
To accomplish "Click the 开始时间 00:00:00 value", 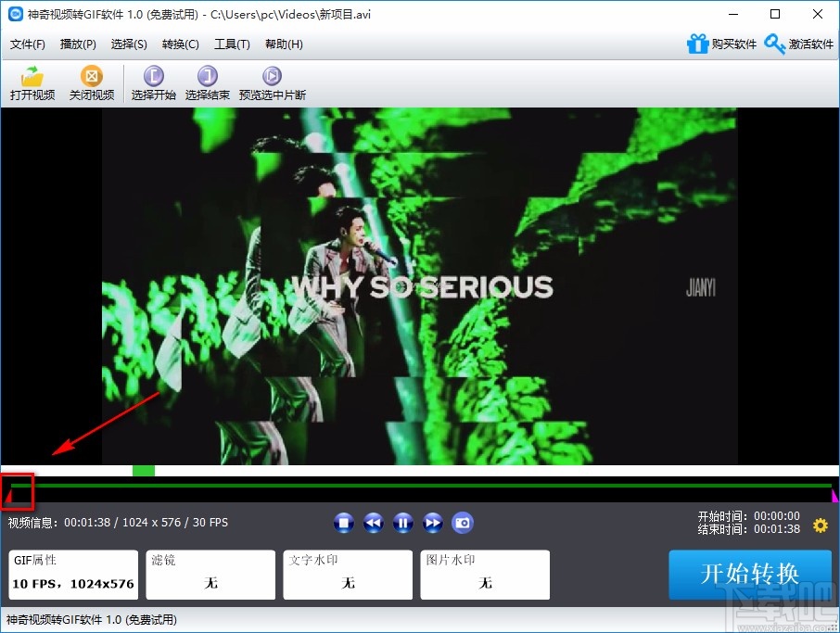I will click(x=777, y=516).
